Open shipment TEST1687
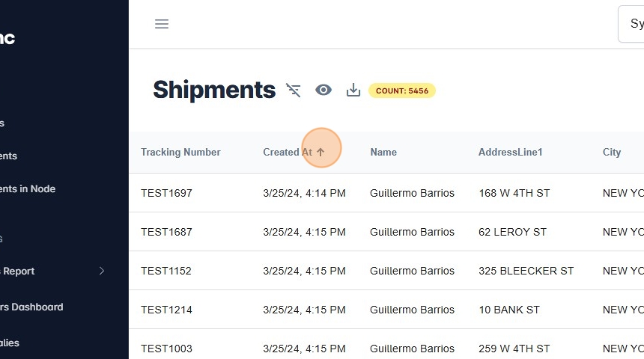 click(x=166, y=232)
